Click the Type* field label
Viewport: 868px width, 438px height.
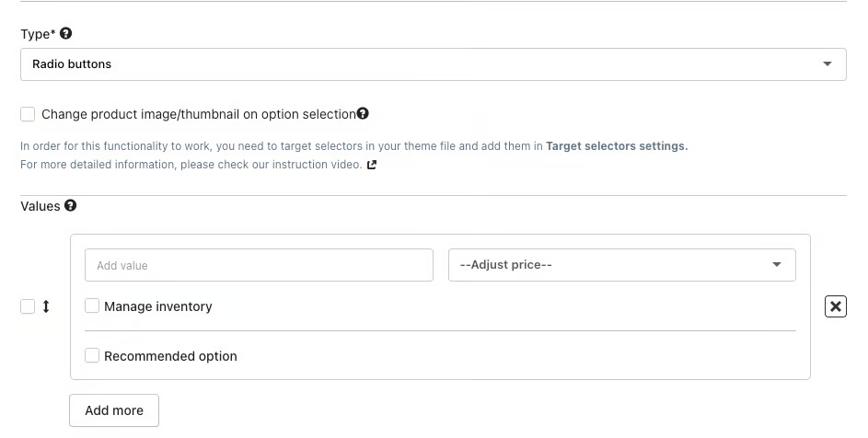38,34
